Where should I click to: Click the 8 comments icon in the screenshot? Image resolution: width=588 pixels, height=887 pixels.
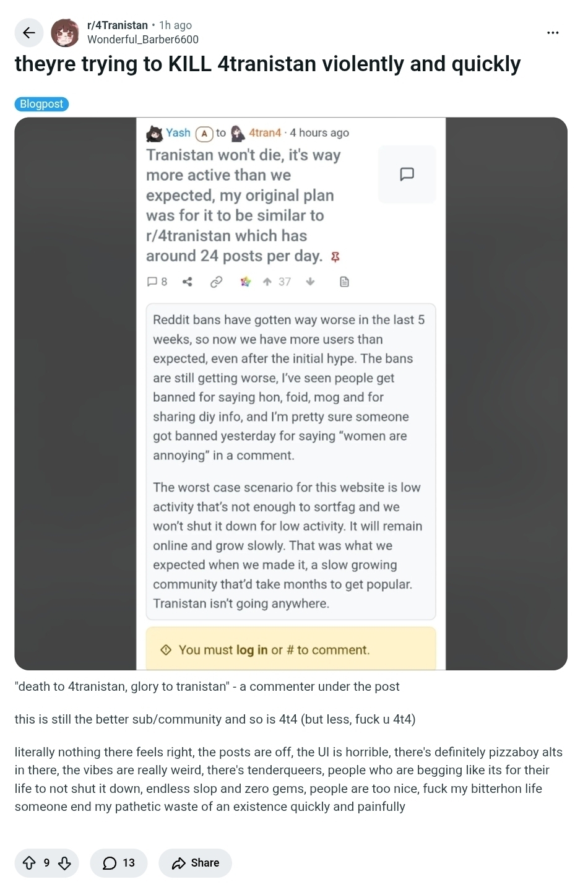point(157,282)
